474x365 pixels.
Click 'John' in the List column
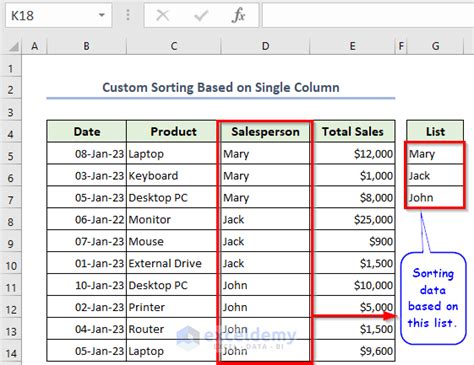click(435, 197)
